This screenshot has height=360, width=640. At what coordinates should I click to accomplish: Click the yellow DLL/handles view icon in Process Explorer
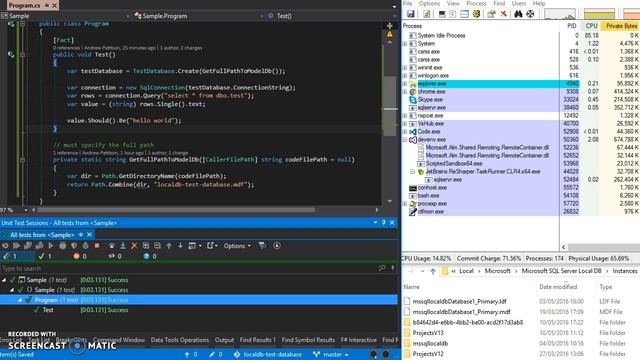coord(476,14)
